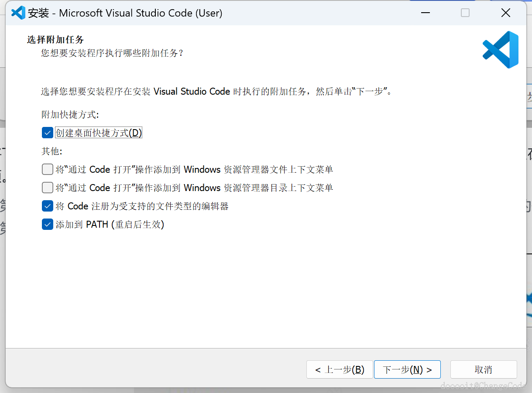Cancel setup with the 取消 button
This screenshot has width=532, height=393.
484,369
